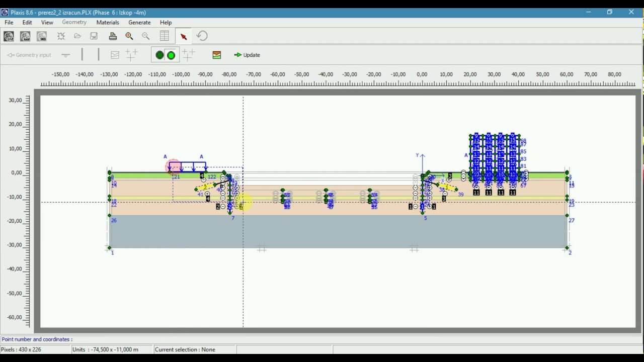Image resolution: width=644 pixels, height=362 pixels.
Task: Select the gray bottom soil layer
Action: click(338, 231)
